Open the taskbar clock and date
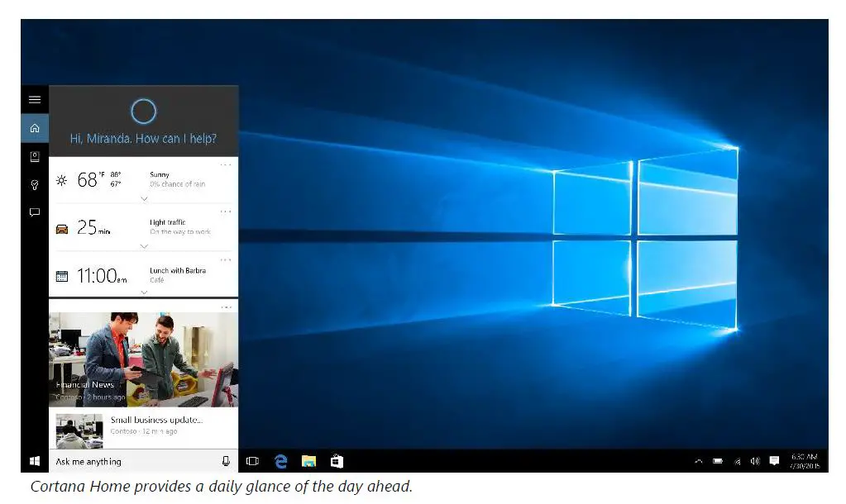846x504 pixels. (x=805, y=461)
